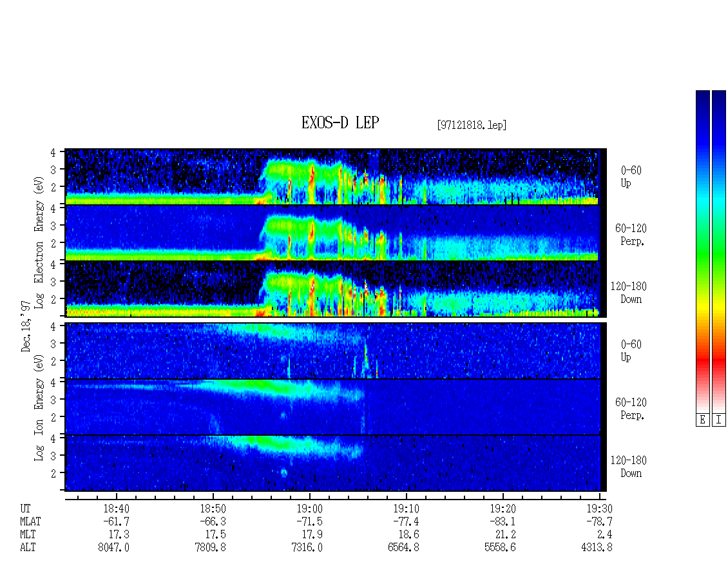Click the Log Electron Energy (eV) axis label
This screenshot has width=728, height=564.
point(39,242)
